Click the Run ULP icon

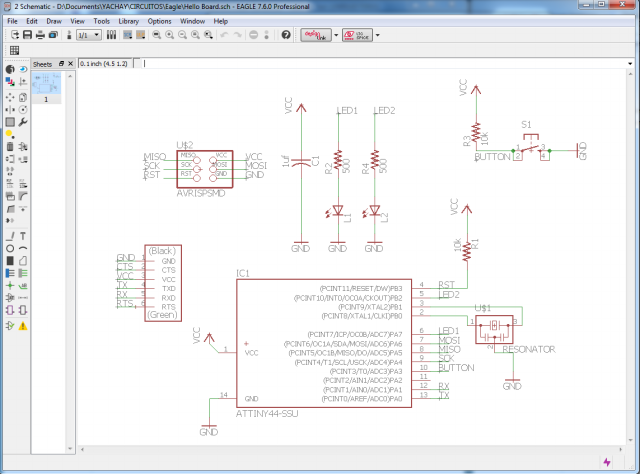click(140, 35)
